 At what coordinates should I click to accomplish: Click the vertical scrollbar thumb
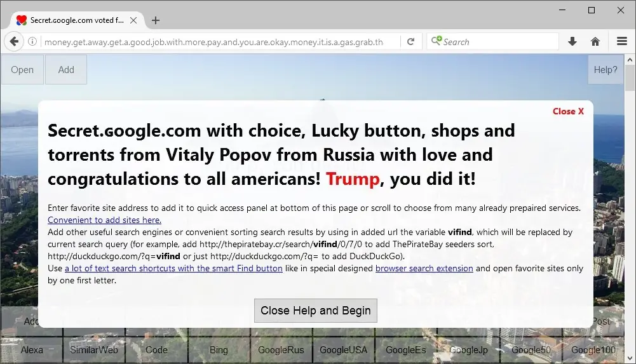pyautogui.click(x=630, y=78)
